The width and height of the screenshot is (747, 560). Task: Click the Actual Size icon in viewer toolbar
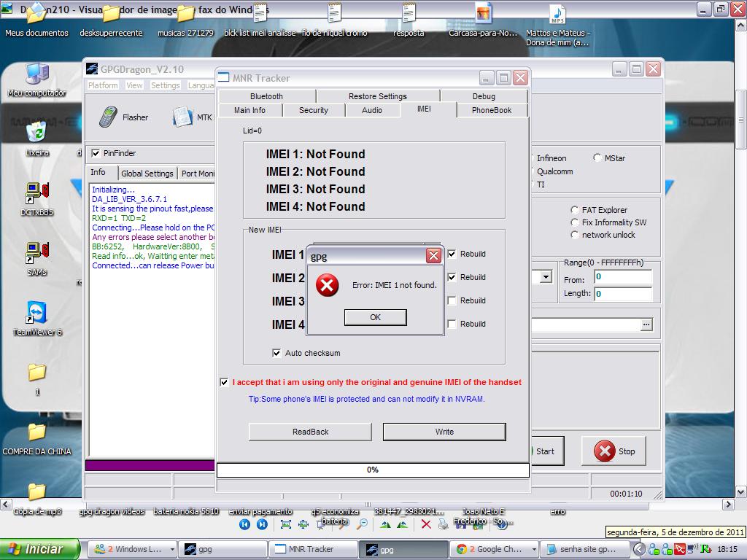click(x=303, y=525)
